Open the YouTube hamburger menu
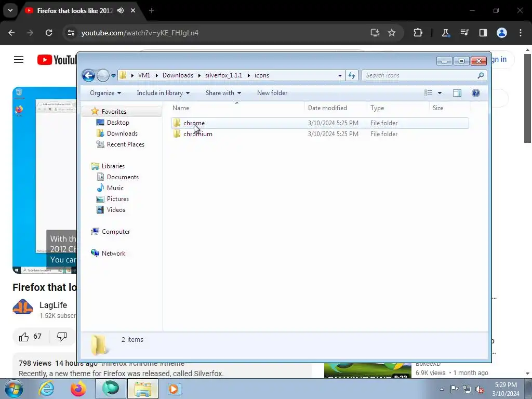The width and height of the screenshot is (532, 399). [19, 60]
